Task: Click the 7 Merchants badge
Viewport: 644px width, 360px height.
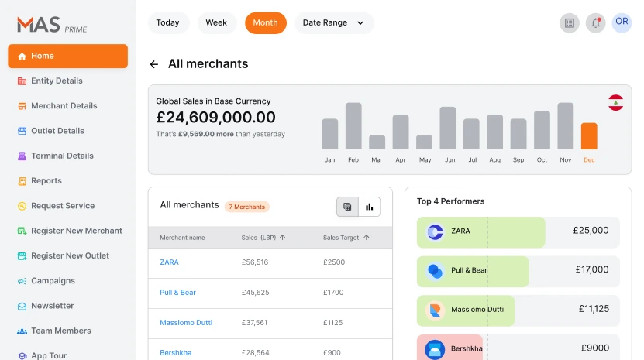Action: 246,207
